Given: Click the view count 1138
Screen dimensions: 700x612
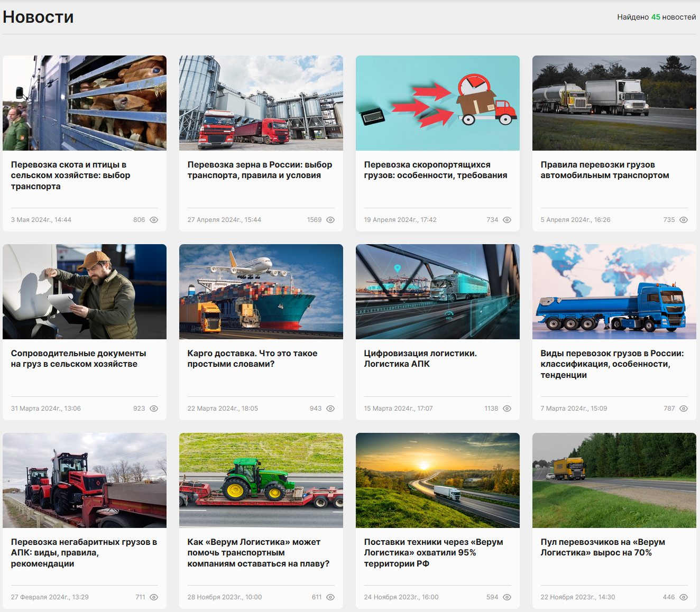Looking at the screenshot, I should coord(491,409).
